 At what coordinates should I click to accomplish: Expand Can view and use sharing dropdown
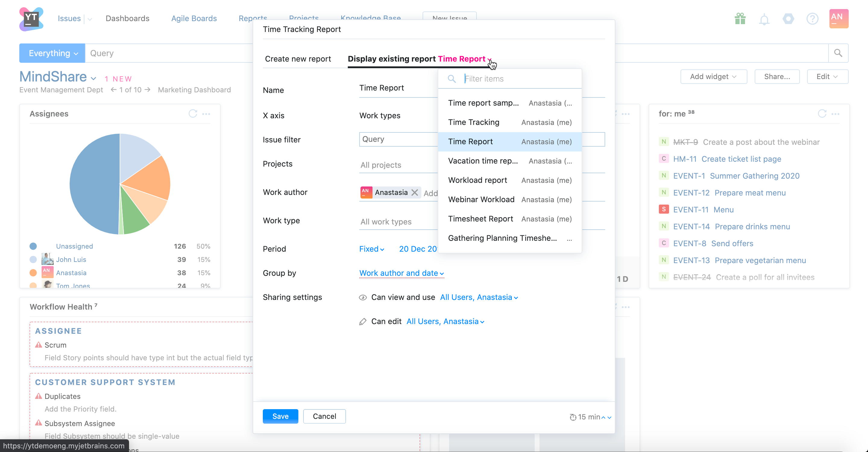point(479,297)
